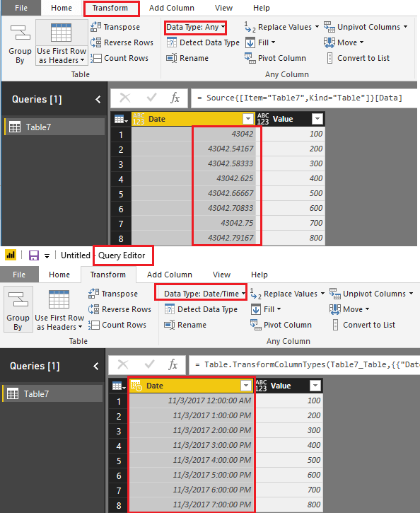Screen dimensions: 420x513
Task: Click table menu icon in upper grid
Action: (x=121, y=119)
